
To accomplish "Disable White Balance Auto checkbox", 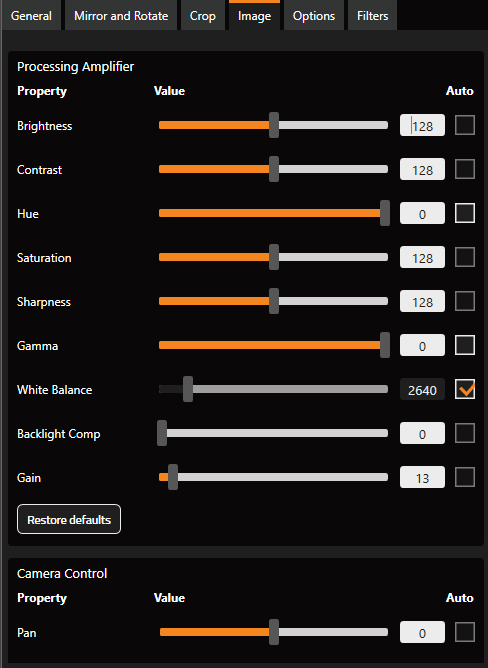I will [465, 389].
